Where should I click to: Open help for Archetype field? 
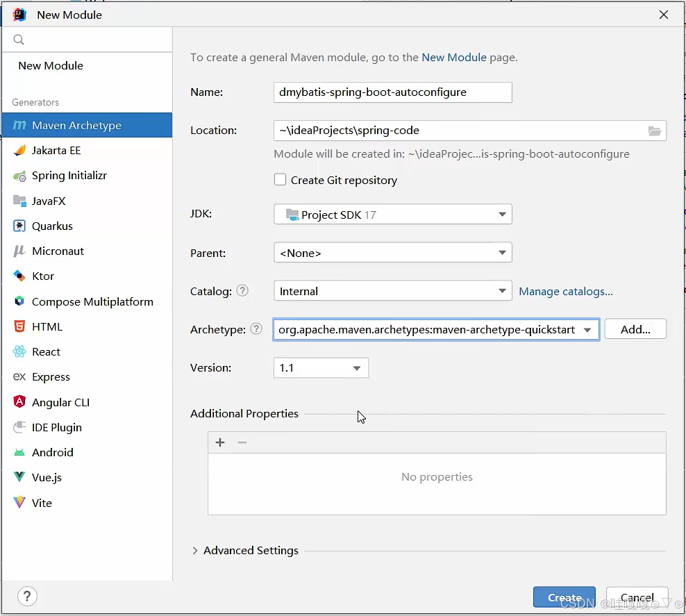[x=256, y=328]
